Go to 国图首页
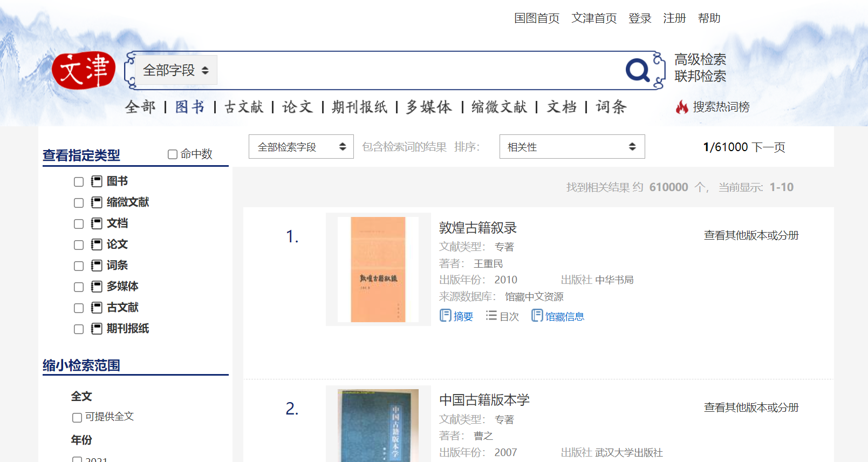 click(x=537, y=18)
